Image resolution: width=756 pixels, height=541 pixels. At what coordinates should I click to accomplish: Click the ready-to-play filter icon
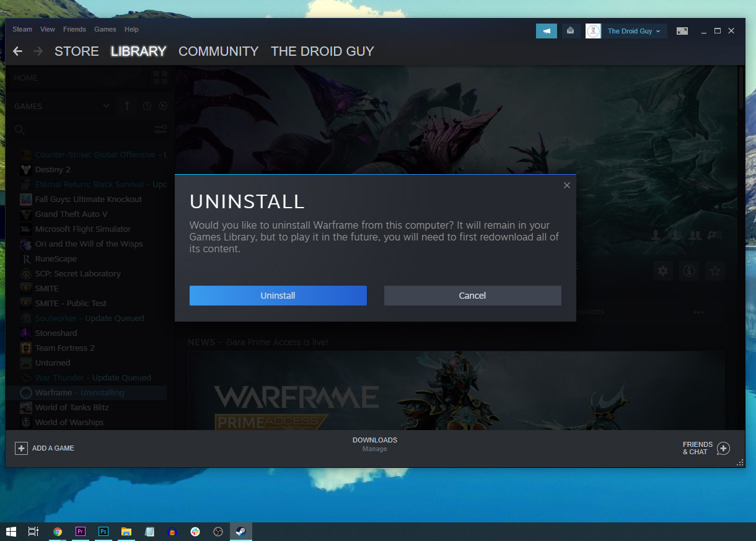point(163,106)
